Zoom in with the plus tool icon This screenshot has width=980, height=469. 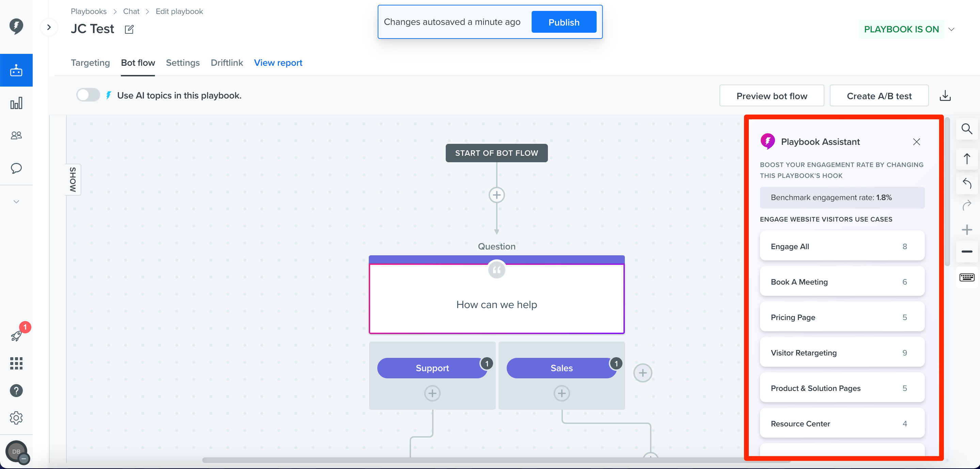coord(967,230)
